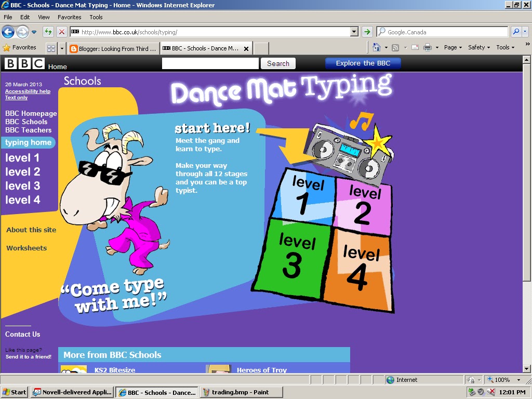Viewport: 532px width, 399px height.
Task: Select the BBC - Schools - Dance Mat tab
Action: click(x=202, y=48)
